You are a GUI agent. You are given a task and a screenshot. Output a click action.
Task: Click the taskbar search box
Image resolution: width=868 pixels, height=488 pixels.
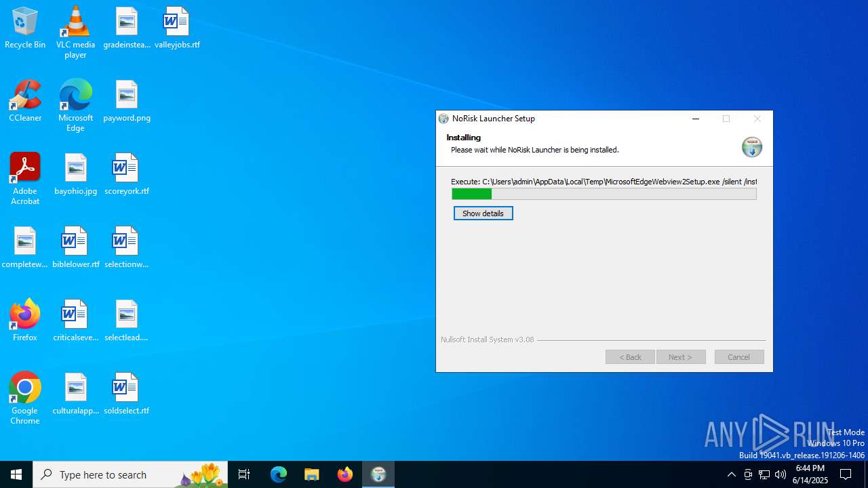130,474
